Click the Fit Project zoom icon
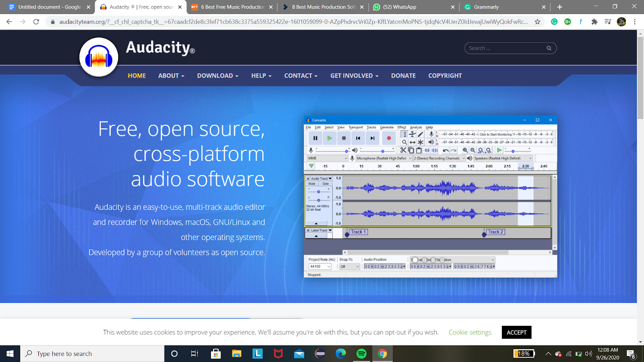The image size is (644, 362). click(x=488, y=150)
